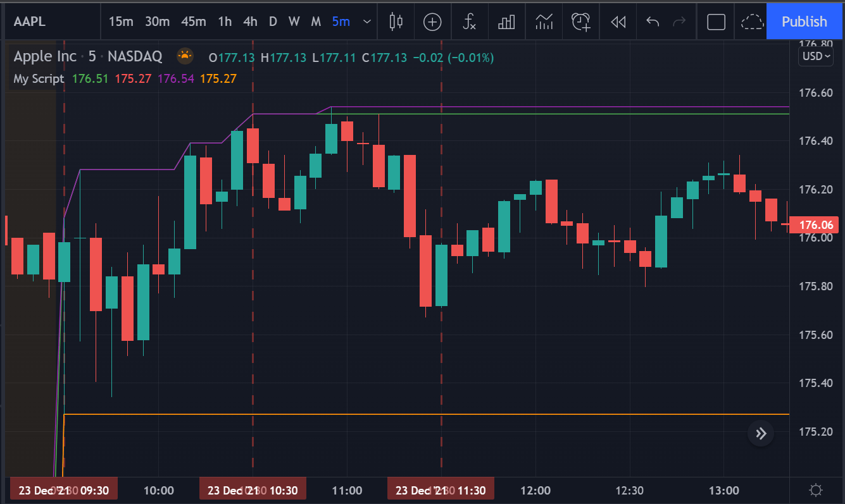This screenshot has width=845, height=504.
Task: Select the Indicators fx icon
Action: click(x=470, y=21)
